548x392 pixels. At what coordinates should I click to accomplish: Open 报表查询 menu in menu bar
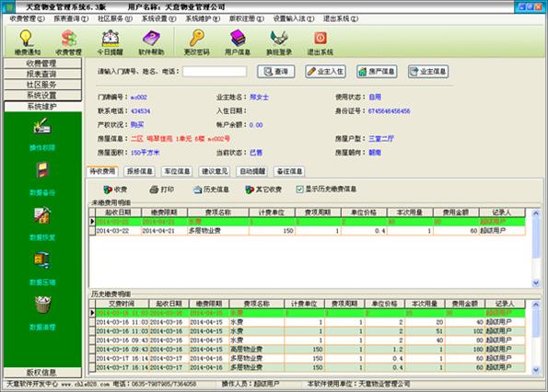point(71,18)
